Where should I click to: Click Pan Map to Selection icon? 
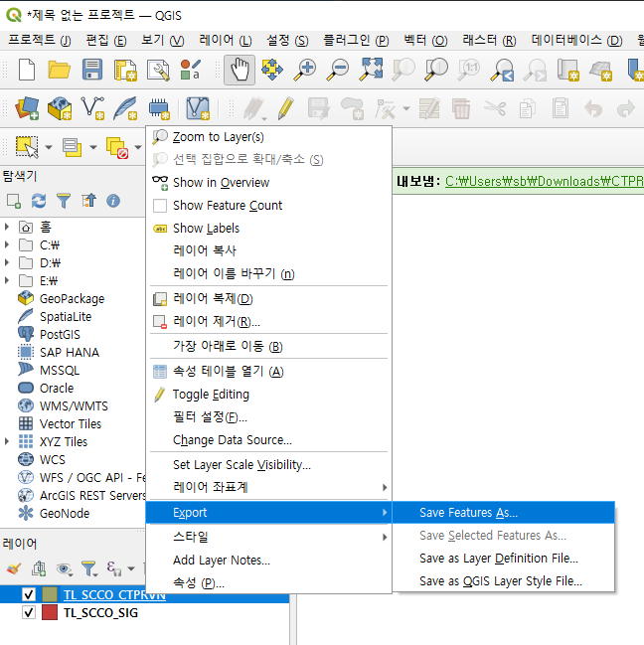(x=272, y=70)
